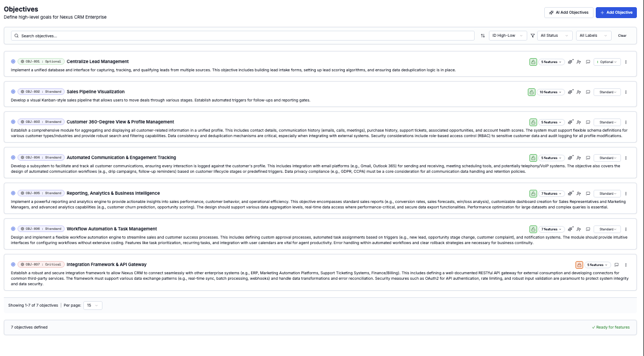Viewport: 644px width, 356px height.
Task: Toggle the green lock on Workflow Automation objective
Action: click(x=533, y=229)
